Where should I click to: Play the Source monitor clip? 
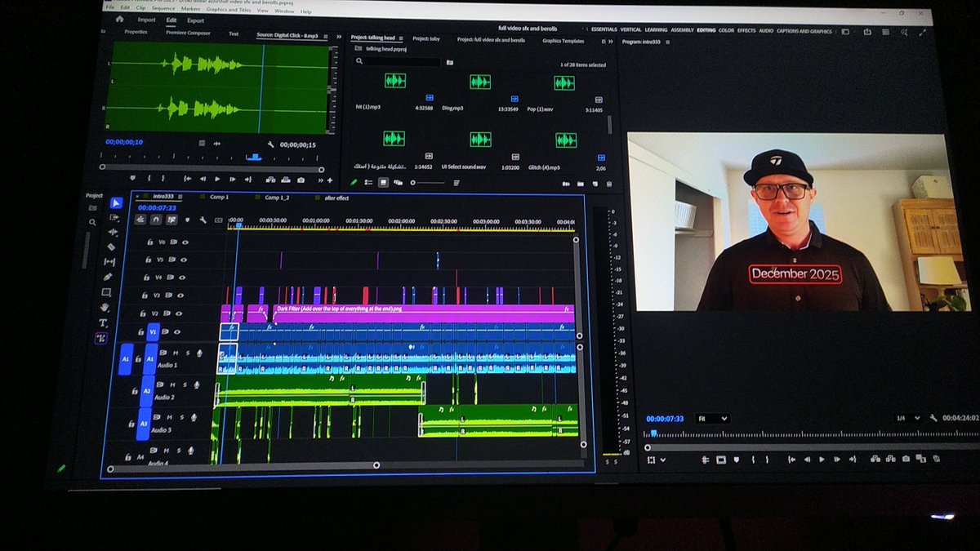tap(217, 179)
